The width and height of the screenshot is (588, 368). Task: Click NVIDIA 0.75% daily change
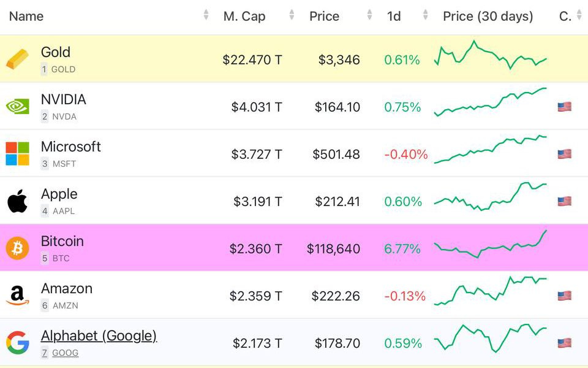tap(402, 107)
